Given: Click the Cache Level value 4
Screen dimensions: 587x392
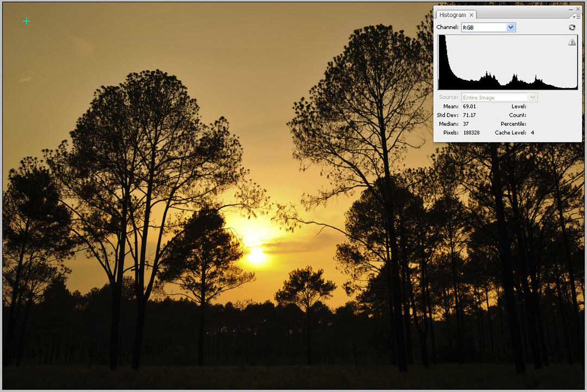Looking at the screenshot, I should coord(532,133).
